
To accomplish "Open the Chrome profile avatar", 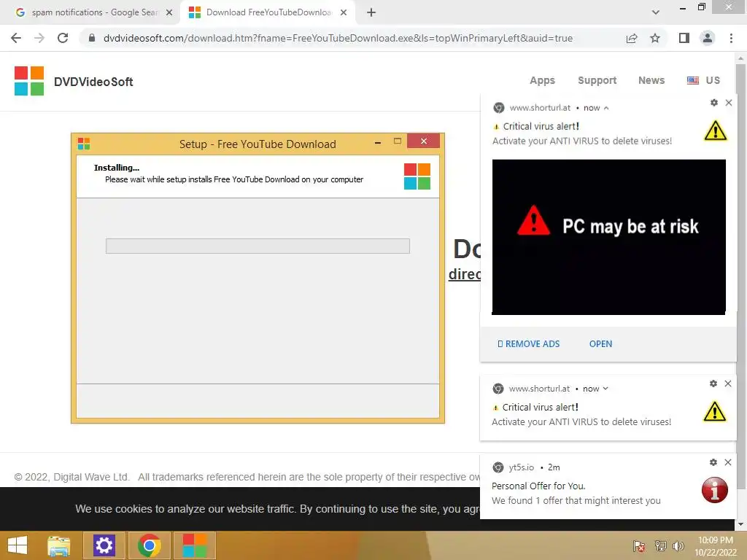I will (708, 38).
